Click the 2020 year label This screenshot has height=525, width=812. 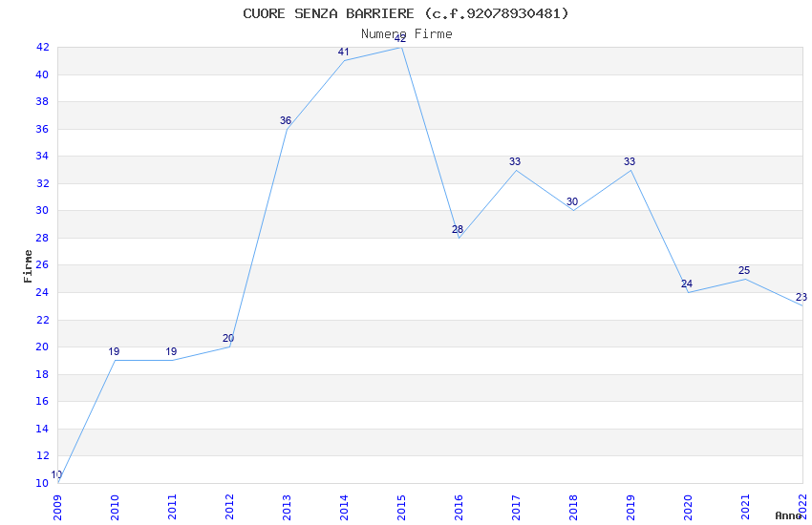[688, 507]
